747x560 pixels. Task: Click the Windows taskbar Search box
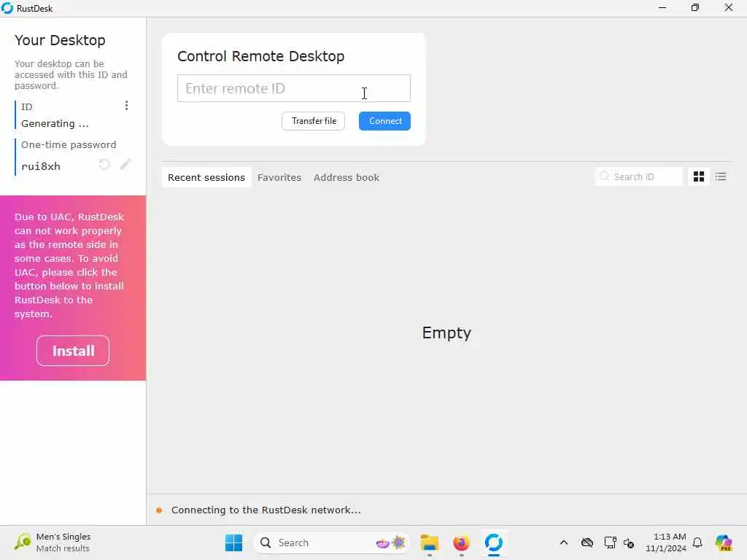click(x=331, y=542)
